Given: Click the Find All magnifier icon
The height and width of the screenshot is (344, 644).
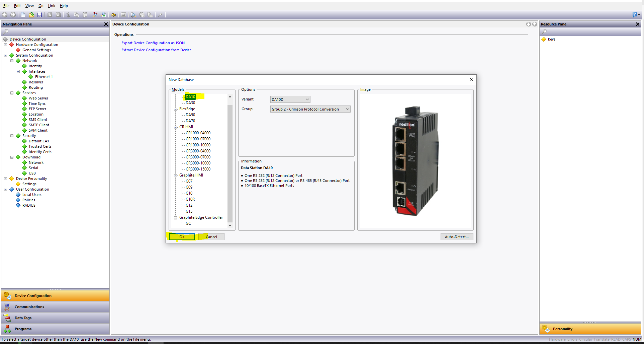Looking at the screenshot, I should 95,15.
